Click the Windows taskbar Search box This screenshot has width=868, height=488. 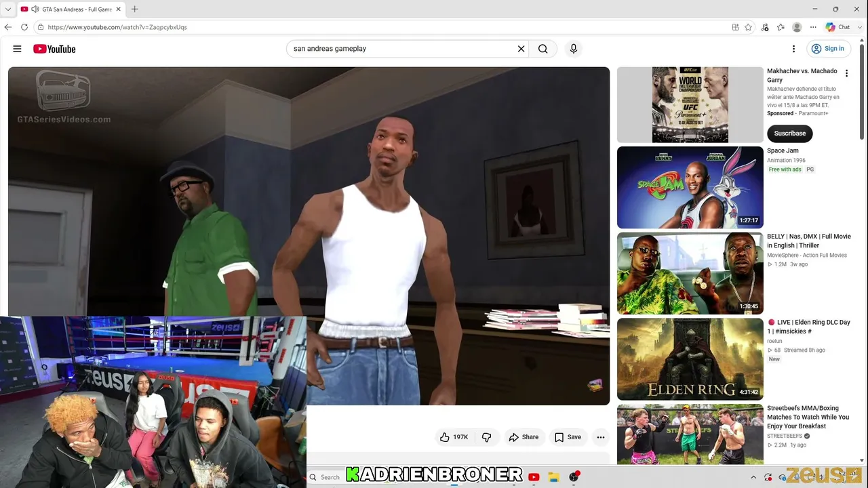coord(325,477)
